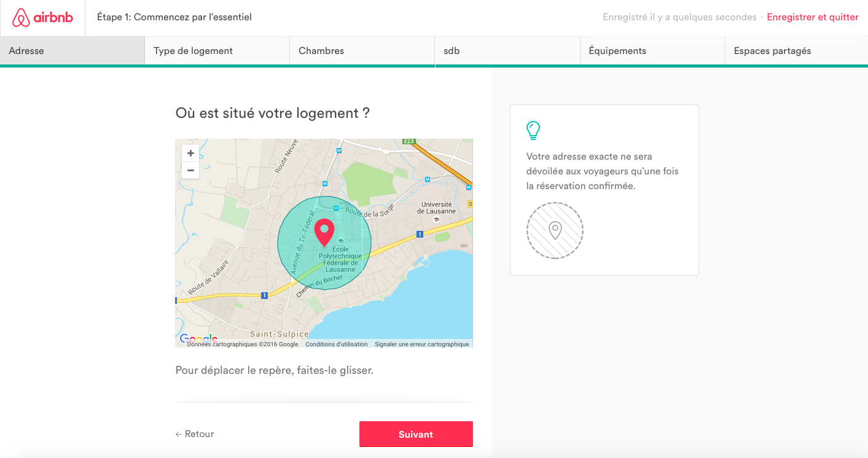Viewport: 868px width, 458px height.
Task: Go back with the Retour link
Action: [x=195, y=434]
